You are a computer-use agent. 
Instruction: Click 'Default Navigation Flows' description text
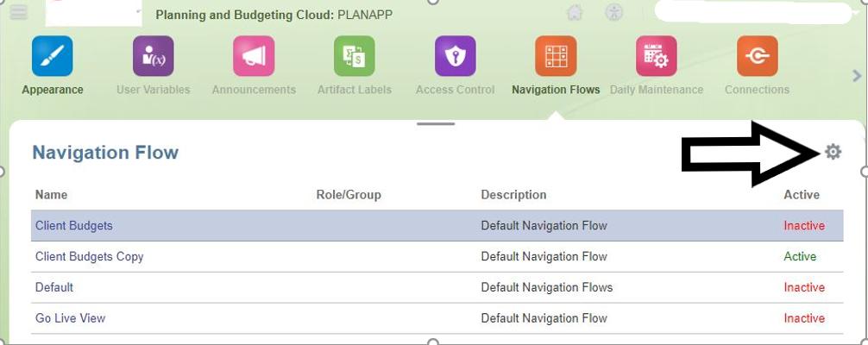tap(546, 287)
